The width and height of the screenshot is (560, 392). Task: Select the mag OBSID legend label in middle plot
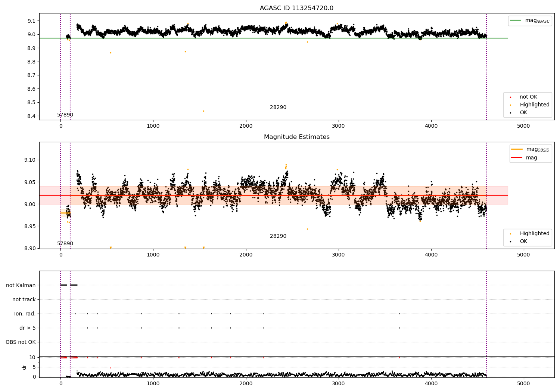538,149
